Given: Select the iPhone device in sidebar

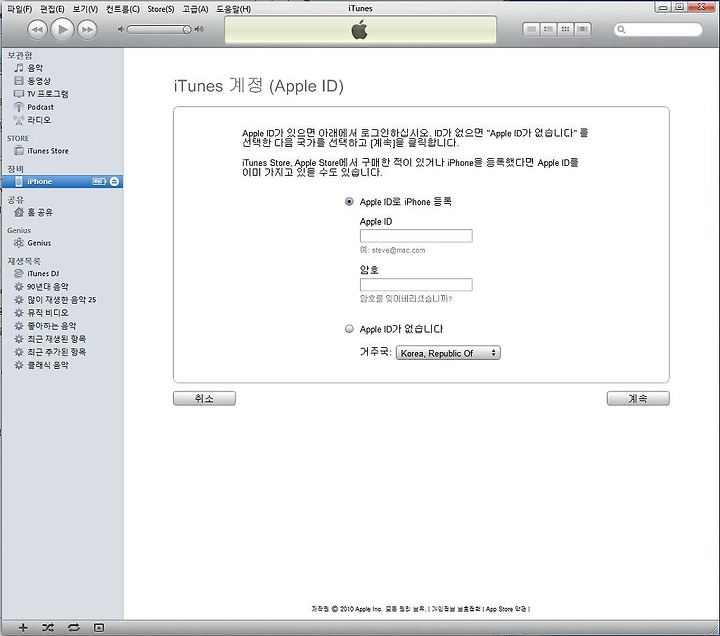Looking at the screenshot, I should [62, 181].
